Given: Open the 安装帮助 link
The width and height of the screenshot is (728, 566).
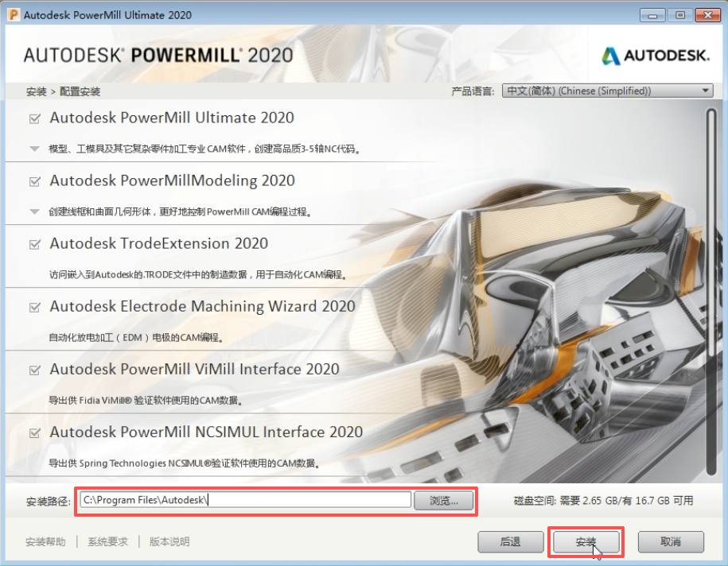Looking at the screenshot, I should point(45,542).
